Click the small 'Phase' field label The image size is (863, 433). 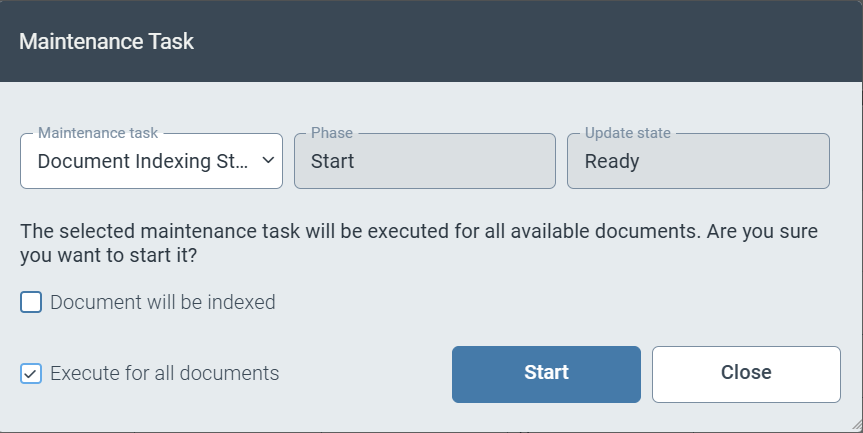tap(331, 132)
